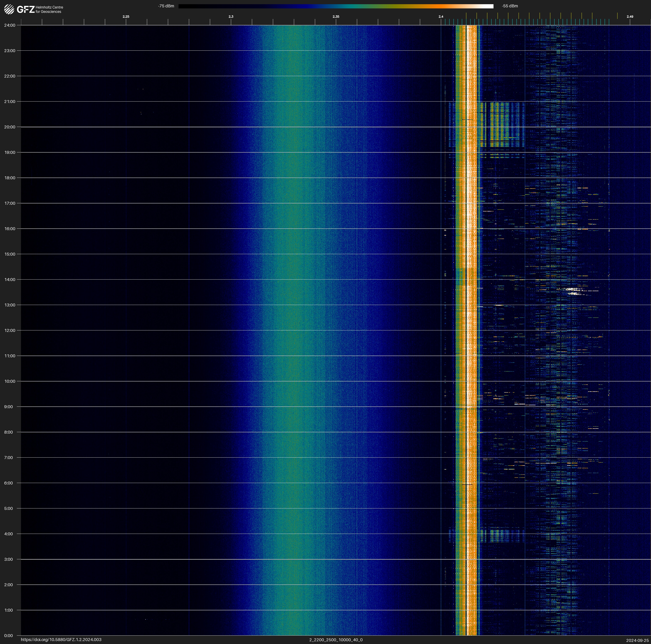Screen dimensions: 651x644
Task: Click the Helmholtz Centre for Geosciences text
Action: coord(49,9)
